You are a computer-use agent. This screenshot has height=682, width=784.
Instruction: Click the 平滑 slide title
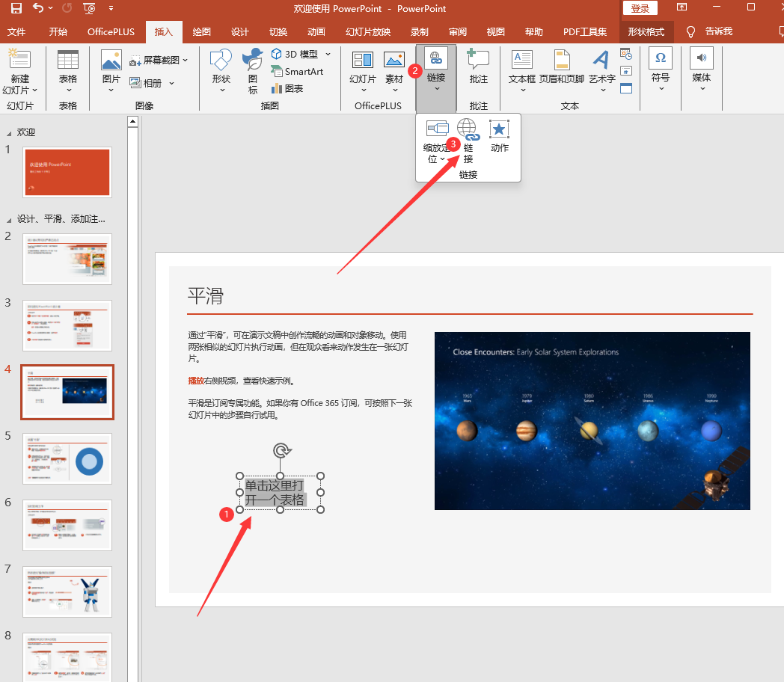206,296
